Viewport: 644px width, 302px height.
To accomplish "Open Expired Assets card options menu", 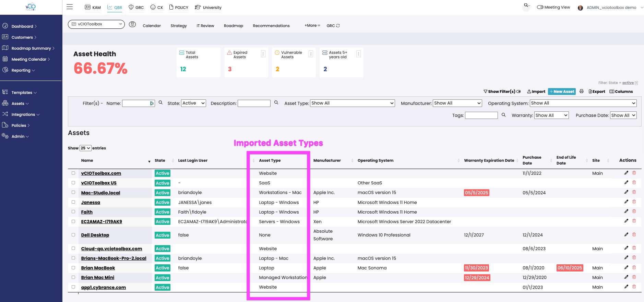I will click(x=263, y=54).
